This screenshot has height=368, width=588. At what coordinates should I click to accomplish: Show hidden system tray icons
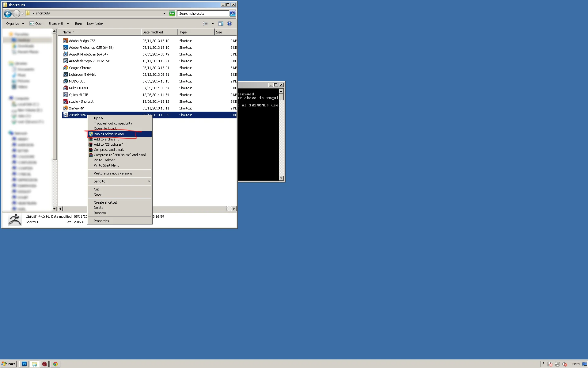pyautogui.click(x=543, y=364)
